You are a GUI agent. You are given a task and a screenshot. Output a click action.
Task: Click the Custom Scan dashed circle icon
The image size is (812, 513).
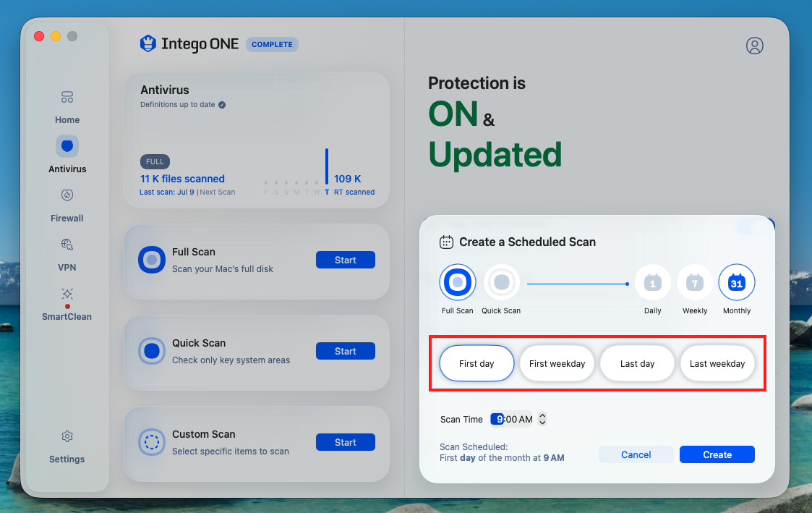point(152,442)
